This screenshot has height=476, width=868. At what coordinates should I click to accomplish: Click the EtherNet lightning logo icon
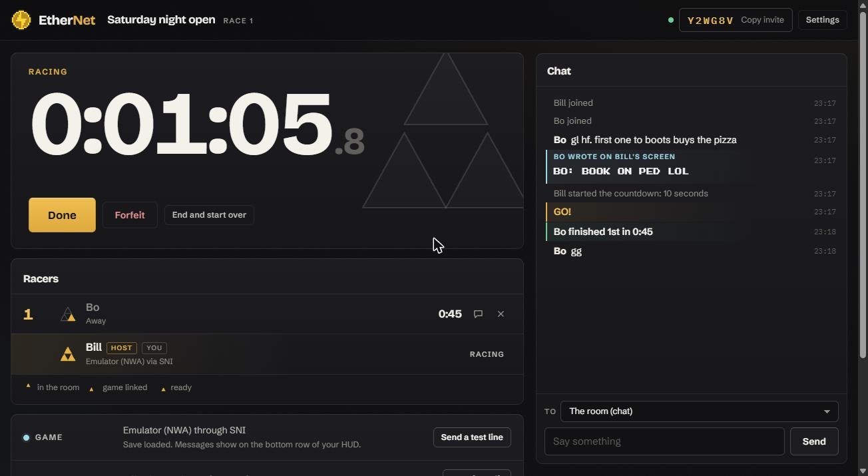[21, 20]
